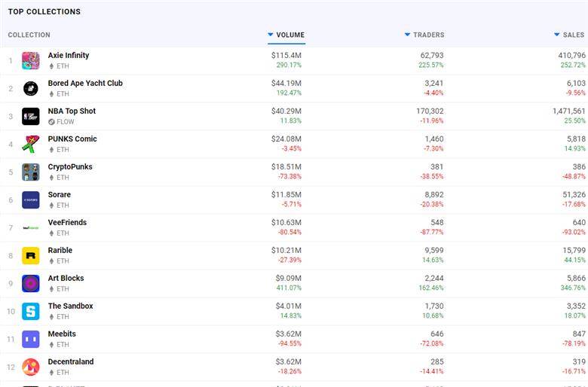Click PUNKS Comic volume $24.08M
This screenshot has height=387, width=588.
pyautogui.click(x=286, y=139)
